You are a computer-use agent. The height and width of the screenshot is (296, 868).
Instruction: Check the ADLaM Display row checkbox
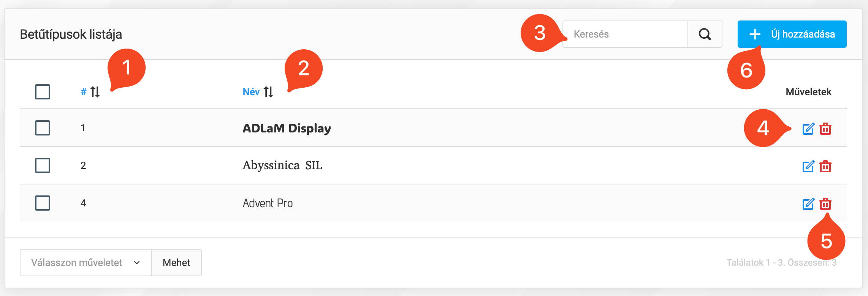pyautogui.click(x=43, y=128)
